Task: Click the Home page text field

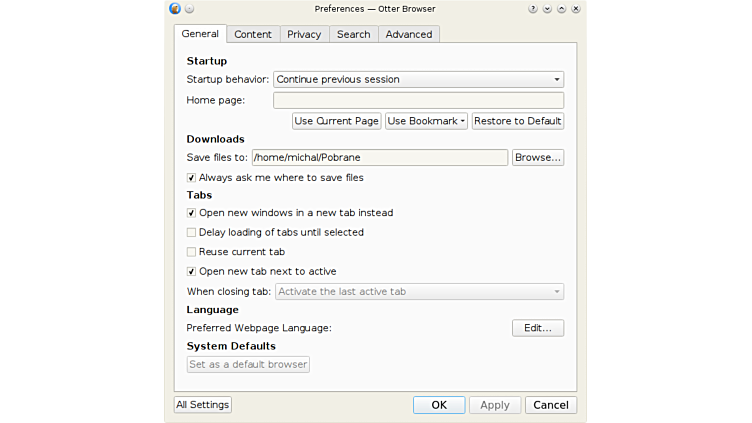Action: click(418, 100)
